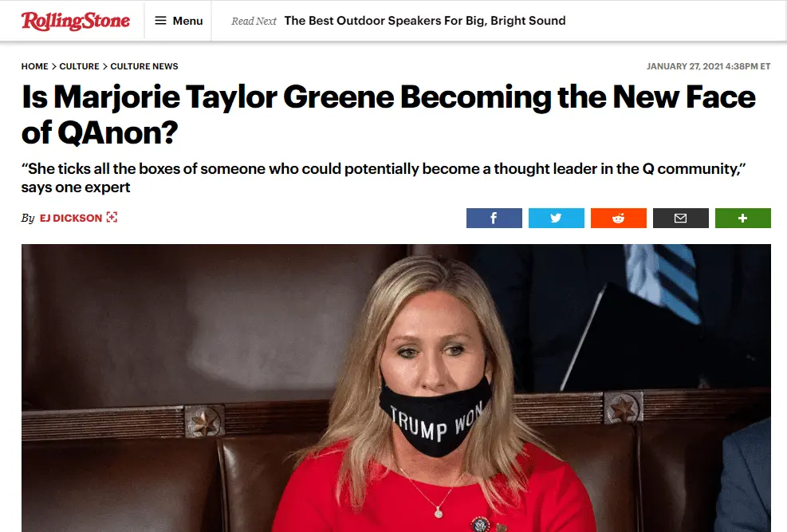Screen dimensions: 787x532
Task: Click the Read Next label
Action: click(254, 21)
